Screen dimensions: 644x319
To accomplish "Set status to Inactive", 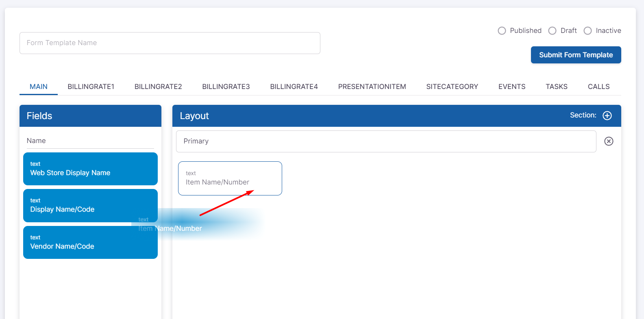I will point(588,31).
